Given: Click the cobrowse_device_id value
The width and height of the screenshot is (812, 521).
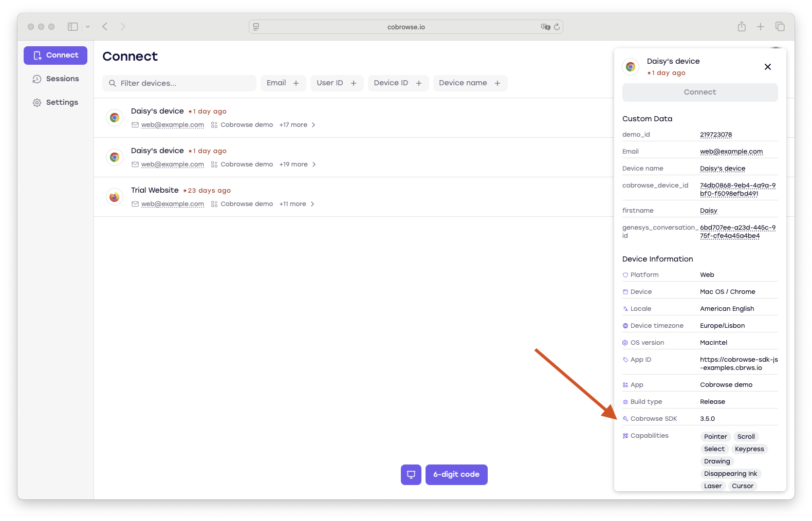Looking at the screenshot, I should [x=738, y=190].
